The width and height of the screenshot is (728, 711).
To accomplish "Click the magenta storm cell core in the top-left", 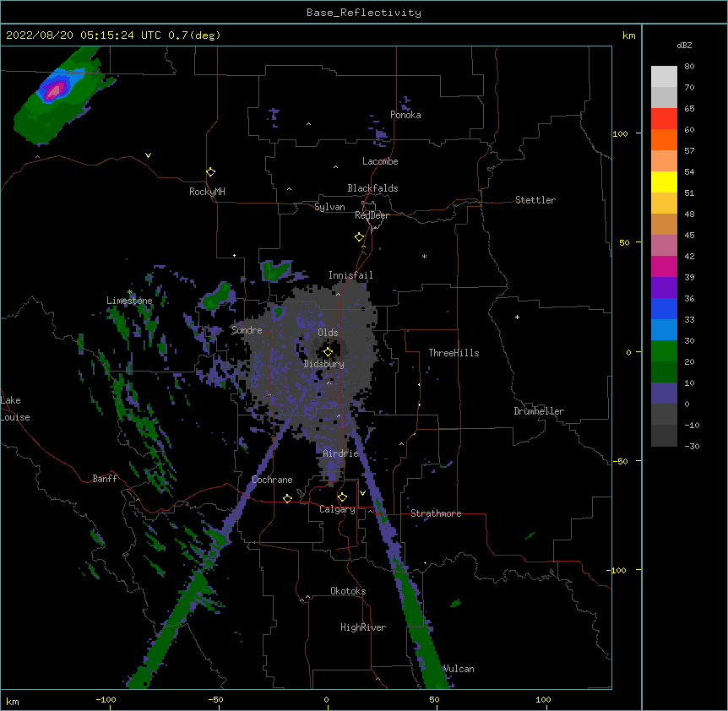I will coord(54,90).
